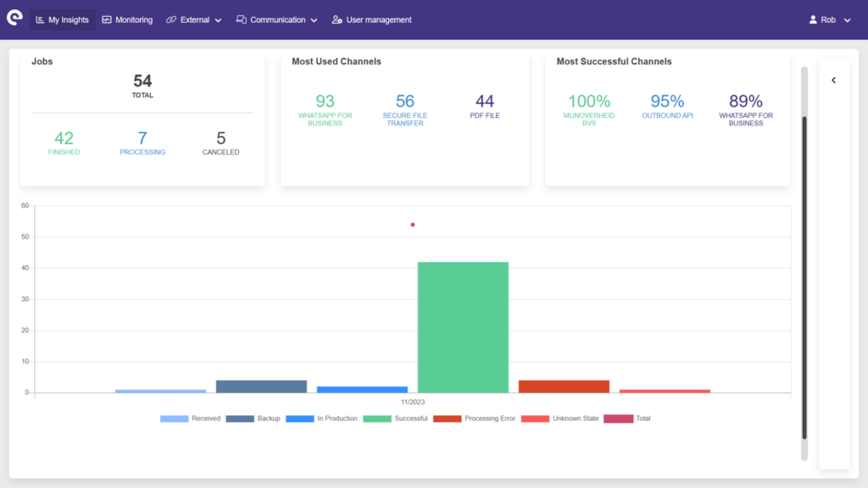Click the Processing Error color swatch

pyautogui.click(x=447, y=419)
